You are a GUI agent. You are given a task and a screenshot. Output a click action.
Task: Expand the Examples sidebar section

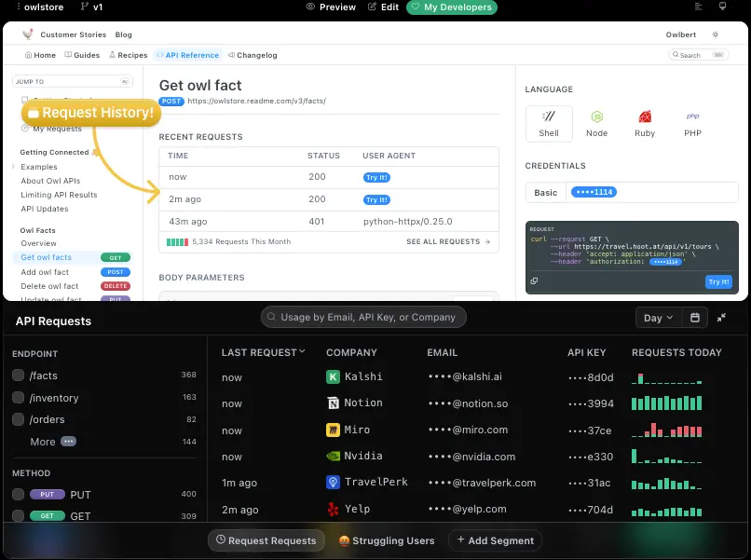coord(13,167)
